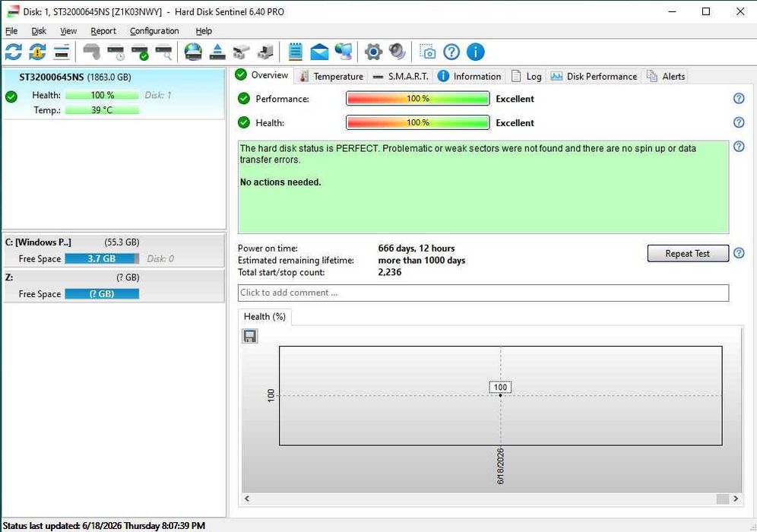Click the computer with drive toolbar icon
Screen dimensions: 757x532
click(265, 52)
